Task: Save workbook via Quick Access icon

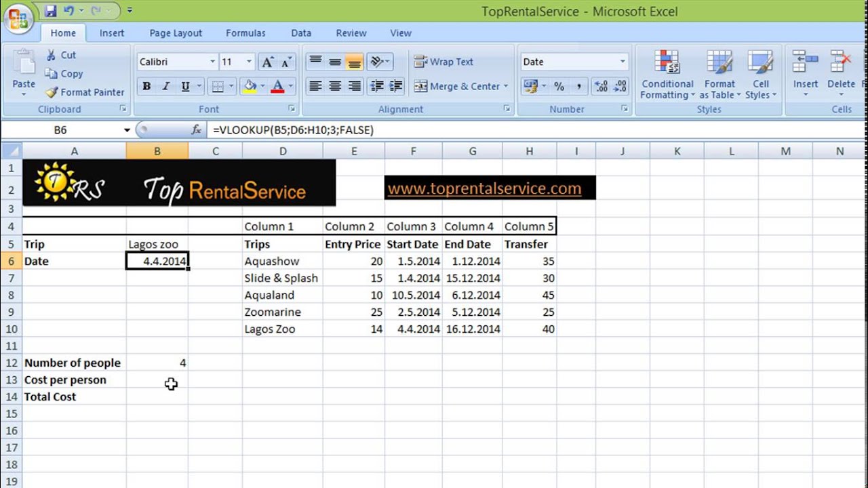Action: tap(50, 11)
